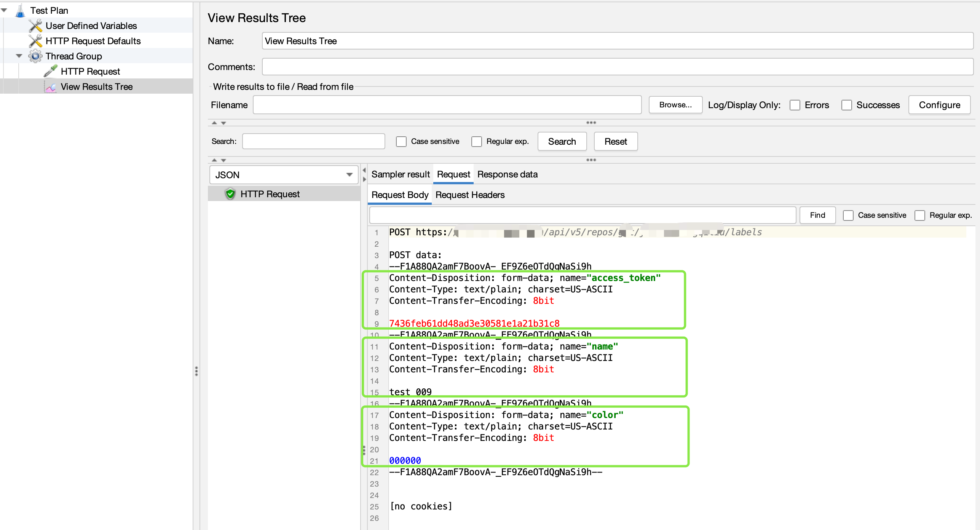The width and height of the screenshot is (980, 530).
Task: Click the Browse... button
Action: 675,105
